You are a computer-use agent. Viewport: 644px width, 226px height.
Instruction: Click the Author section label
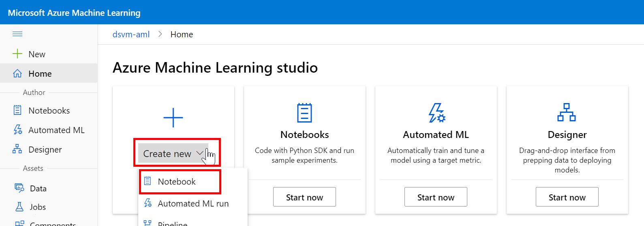[34, 93]
